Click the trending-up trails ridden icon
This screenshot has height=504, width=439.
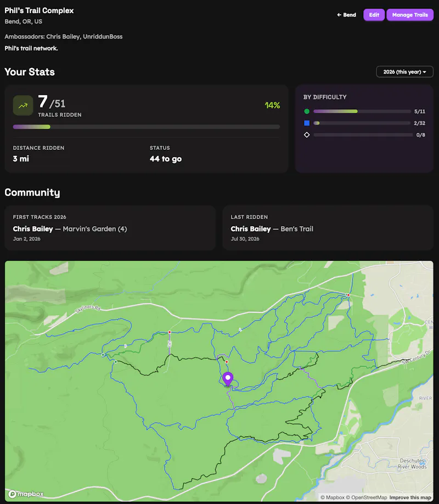[x=23, y=105]
